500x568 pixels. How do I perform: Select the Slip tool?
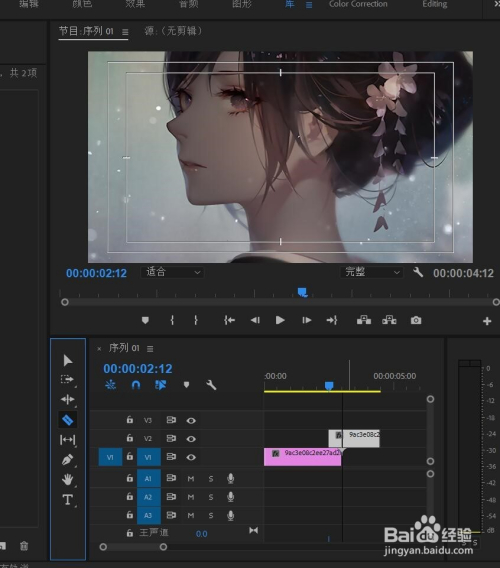pyautogui.click(x=68, y=440)
